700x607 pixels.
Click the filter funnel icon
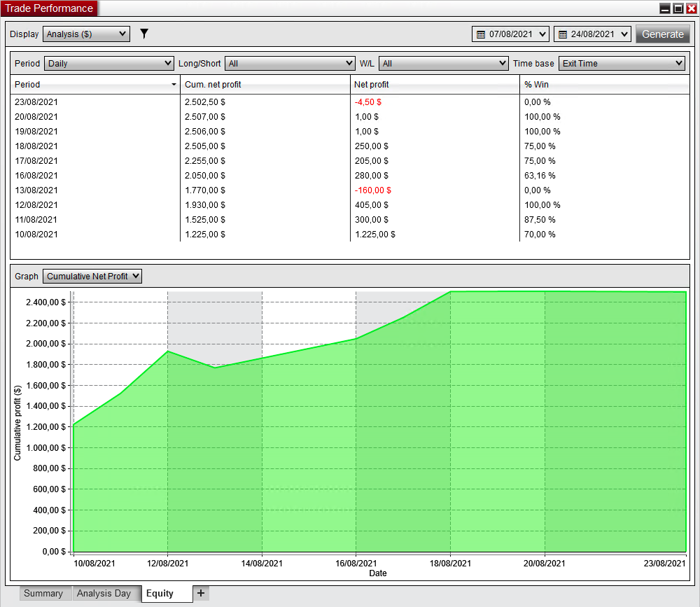pos(144,34)
